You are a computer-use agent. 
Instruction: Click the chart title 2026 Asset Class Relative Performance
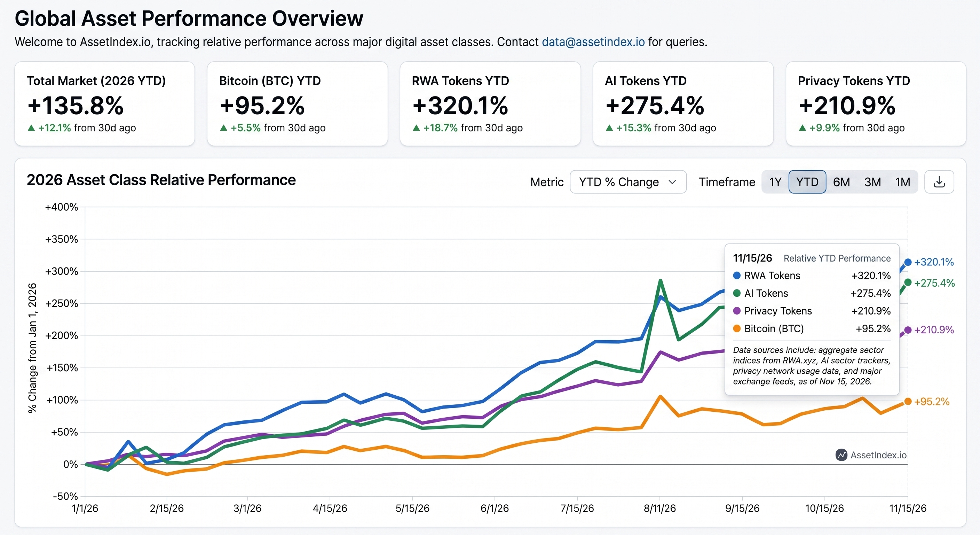click(161, 180)
